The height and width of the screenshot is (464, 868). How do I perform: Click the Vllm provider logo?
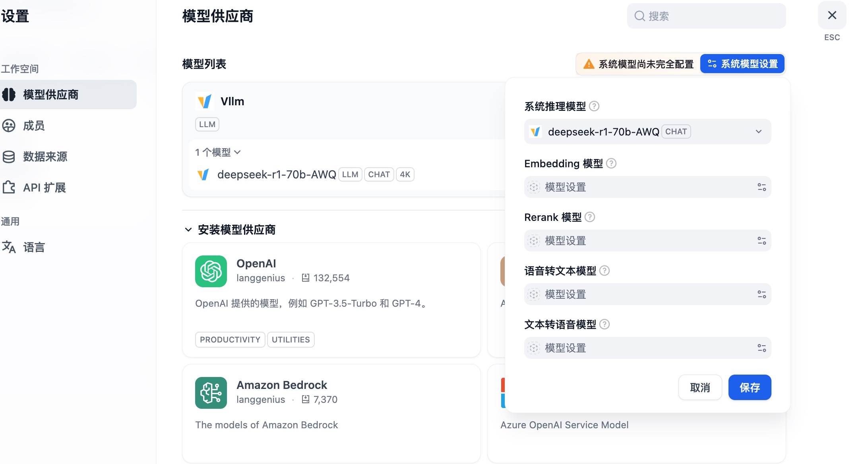(205, 101)
